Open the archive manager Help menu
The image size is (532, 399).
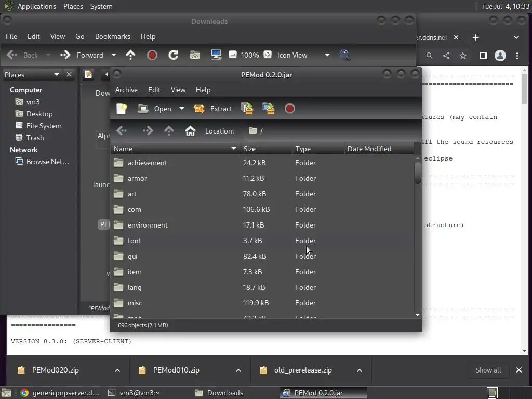click(203, 90)
